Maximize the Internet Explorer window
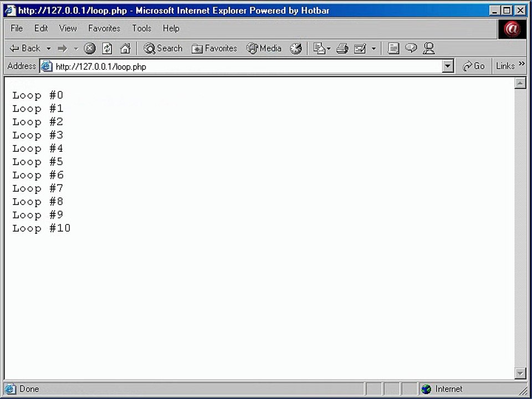532x399 pixels. [507, 11]
